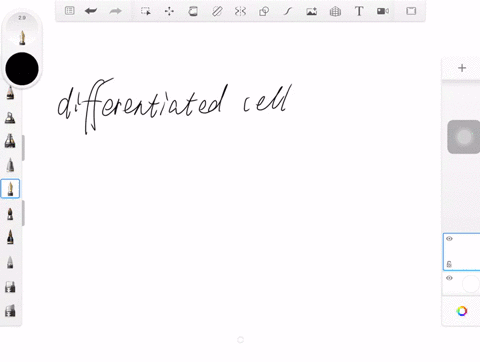The image size is (480, 362).
Task: Open the double puck gray control
Action: coord(464,137)
